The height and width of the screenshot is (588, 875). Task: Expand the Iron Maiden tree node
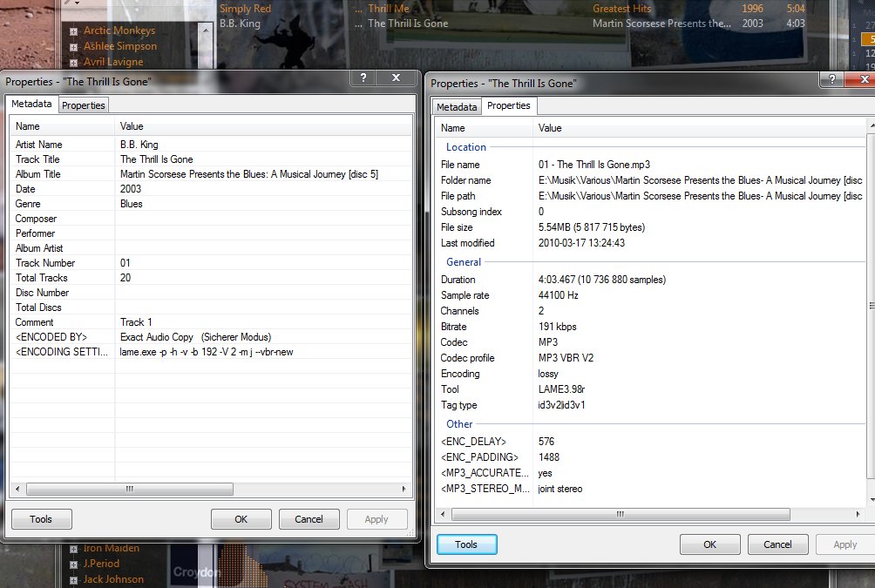(73, 549)
